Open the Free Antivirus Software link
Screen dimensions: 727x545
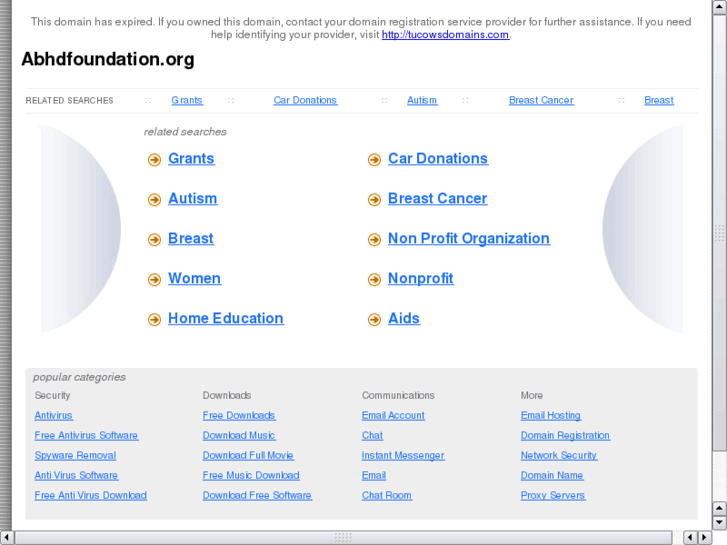(86, 436)
